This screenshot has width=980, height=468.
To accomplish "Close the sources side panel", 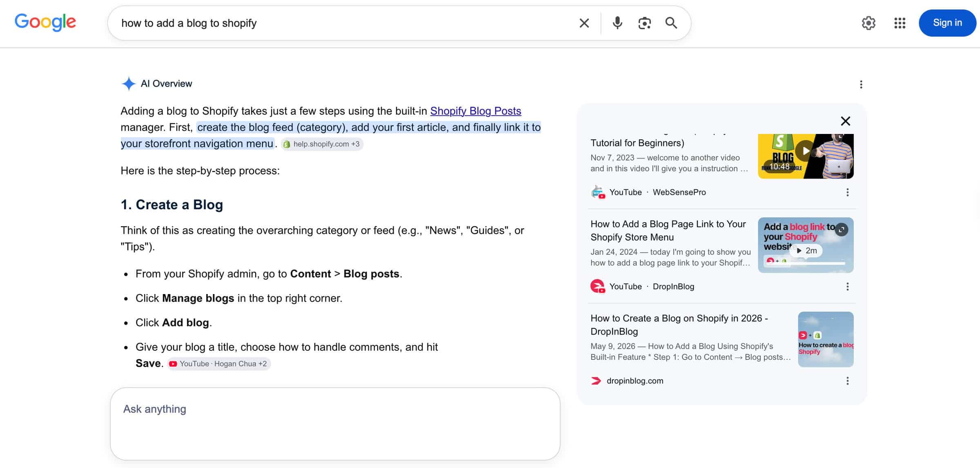I will pyautogui.click(x=845, y=121).
